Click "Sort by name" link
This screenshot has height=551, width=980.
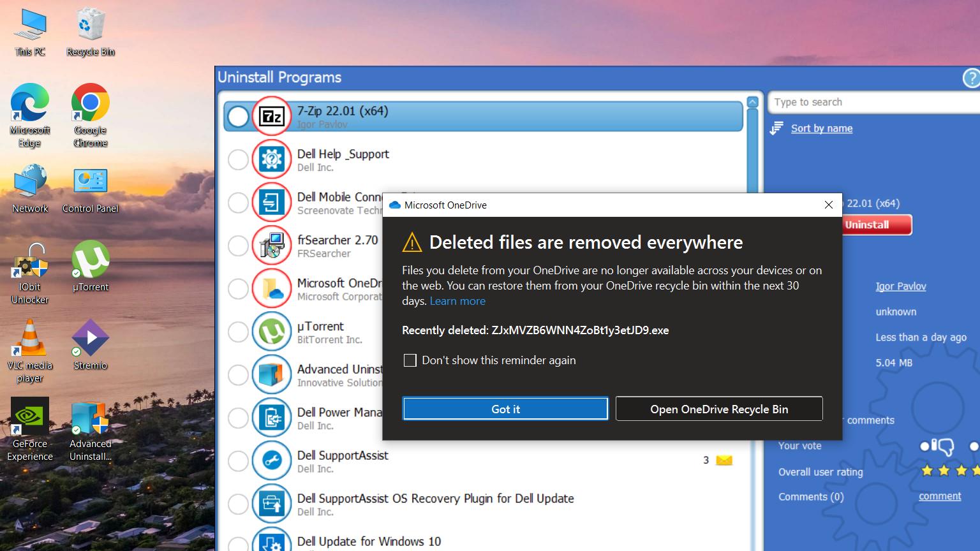coord(821,128)
